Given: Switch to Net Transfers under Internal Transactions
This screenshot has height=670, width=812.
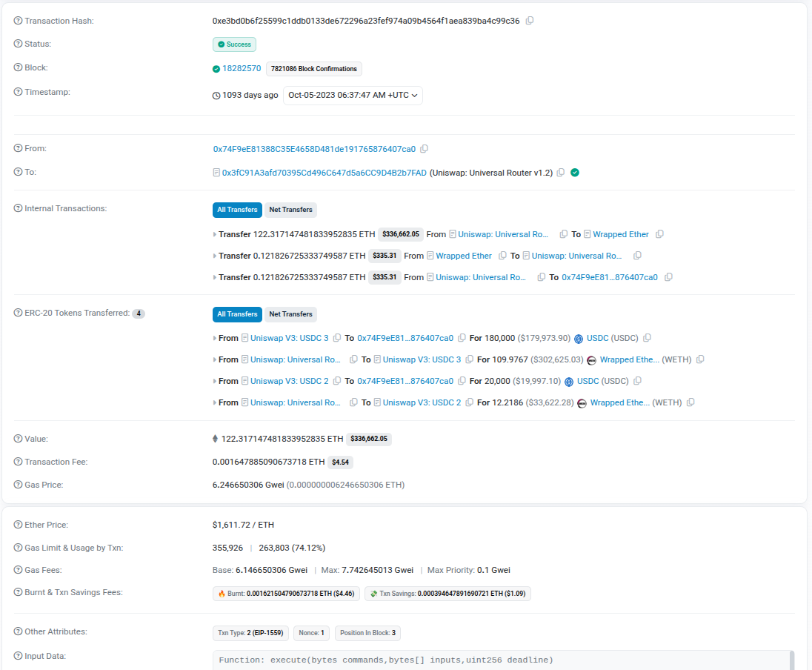Looking at the screenshot, I should pos(290,209).
